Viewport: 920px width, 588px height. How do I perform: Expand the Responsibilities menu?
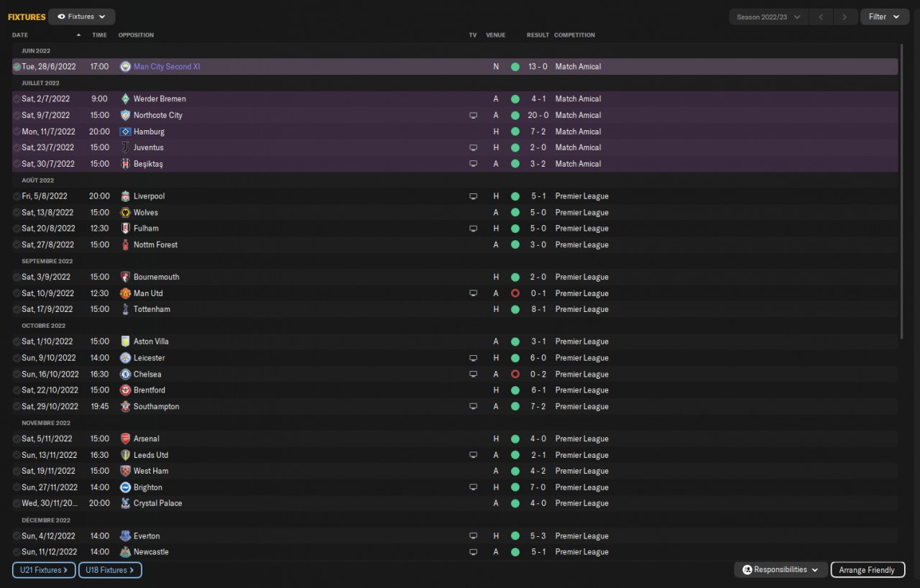click(781, 569)
